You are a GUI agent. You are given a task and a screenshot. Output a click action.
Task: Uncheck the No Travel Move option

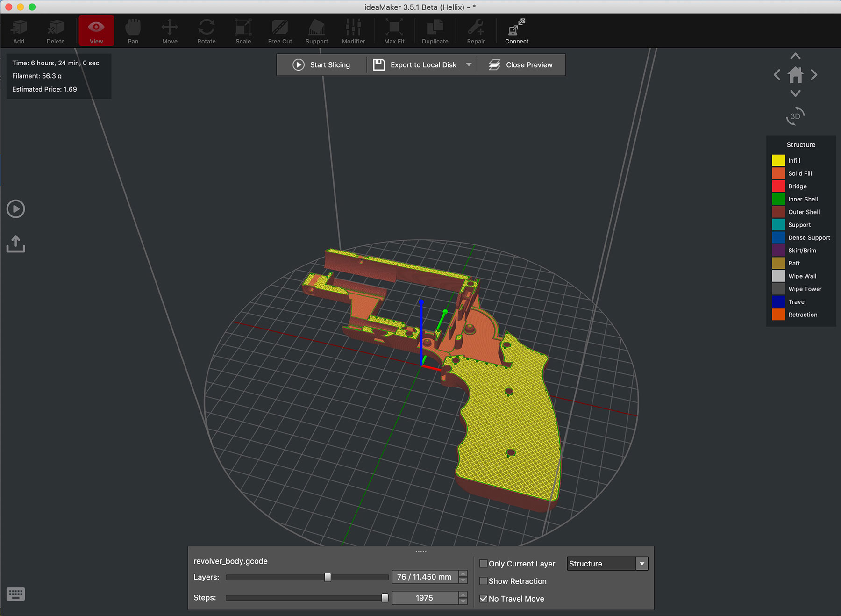point(484,599)
